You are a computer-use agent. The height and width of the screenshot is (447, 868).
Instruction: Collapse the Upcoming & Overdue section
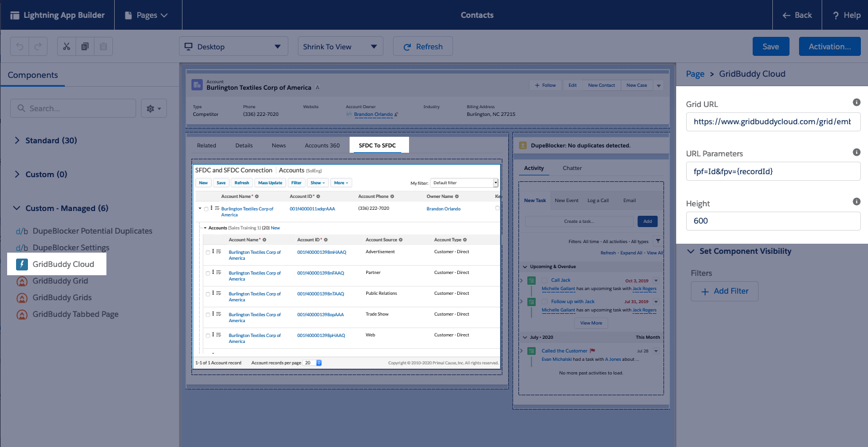tap(525, 266)
